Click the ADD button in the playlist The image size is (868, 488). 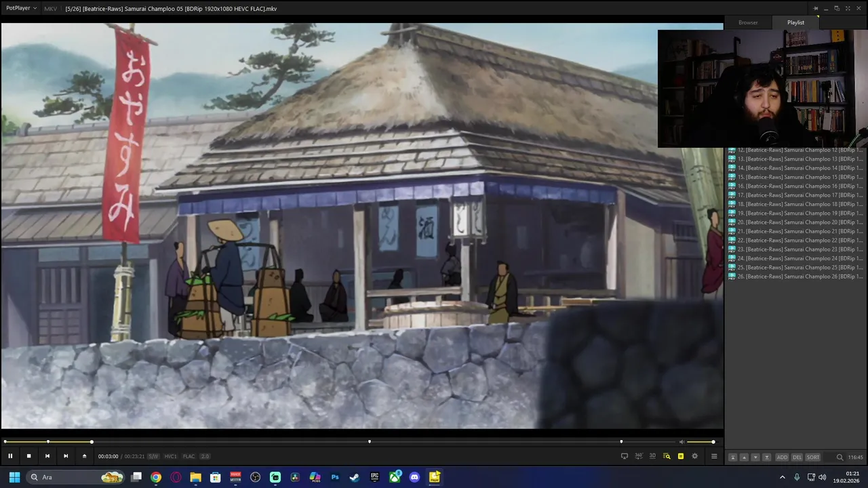(x=782, y=457)
